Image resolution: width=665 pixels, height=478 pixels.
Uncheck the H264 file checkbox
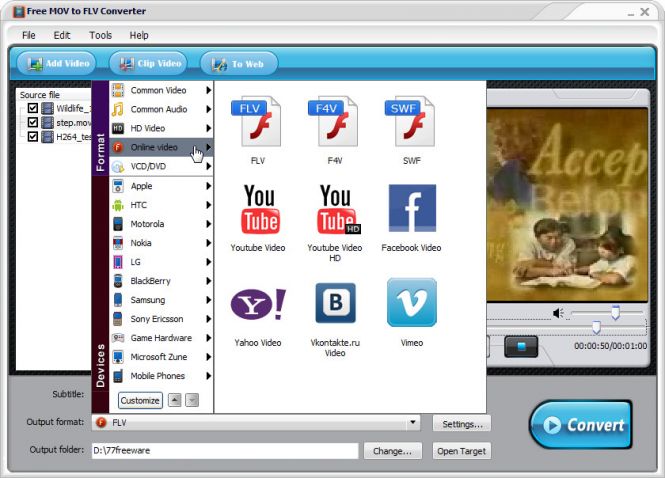coord(33,136)
